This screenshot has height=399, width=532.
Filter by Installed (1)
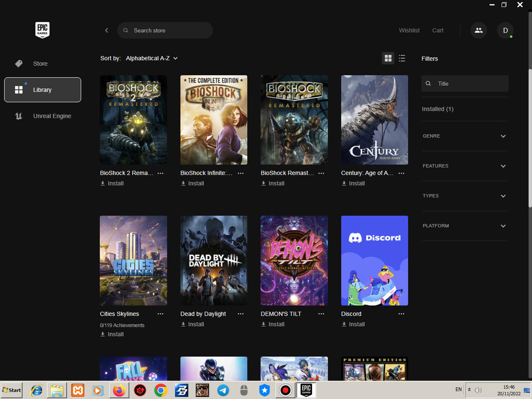coord(437,109)
